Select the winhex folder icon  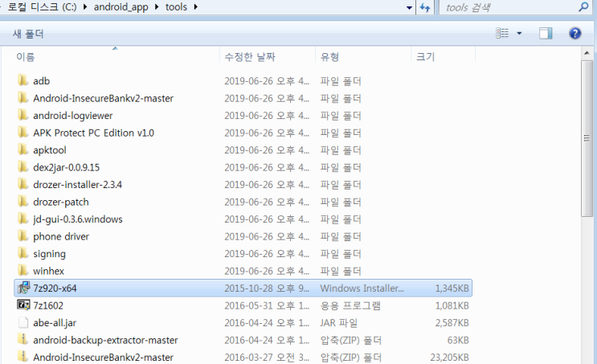[22, 270]
